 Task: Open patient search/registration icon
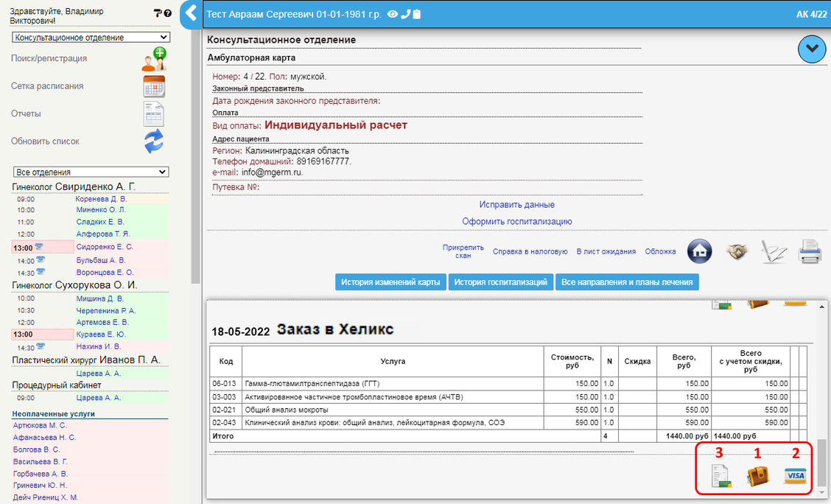pyautogui.click(x=154, y=59)
